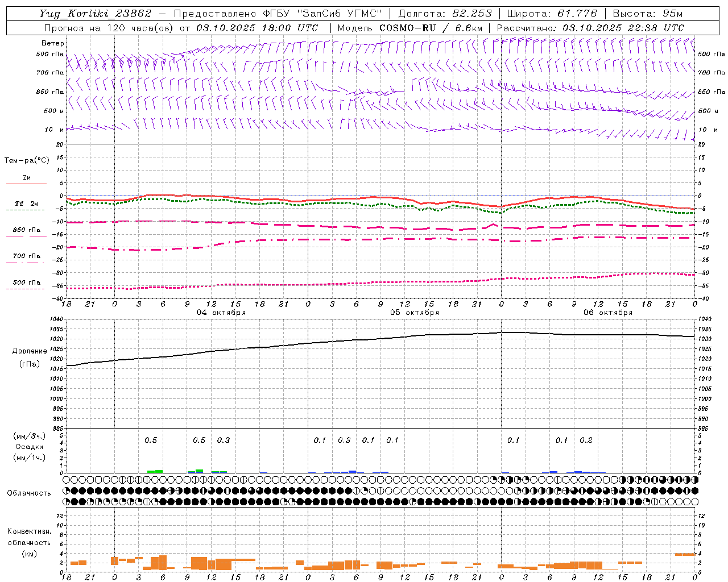Image resolution: width=728 pixels, height=582 pixels.
Task: Click the Конвективн. label of convective cloud panel
Action: tap(29, 531)
